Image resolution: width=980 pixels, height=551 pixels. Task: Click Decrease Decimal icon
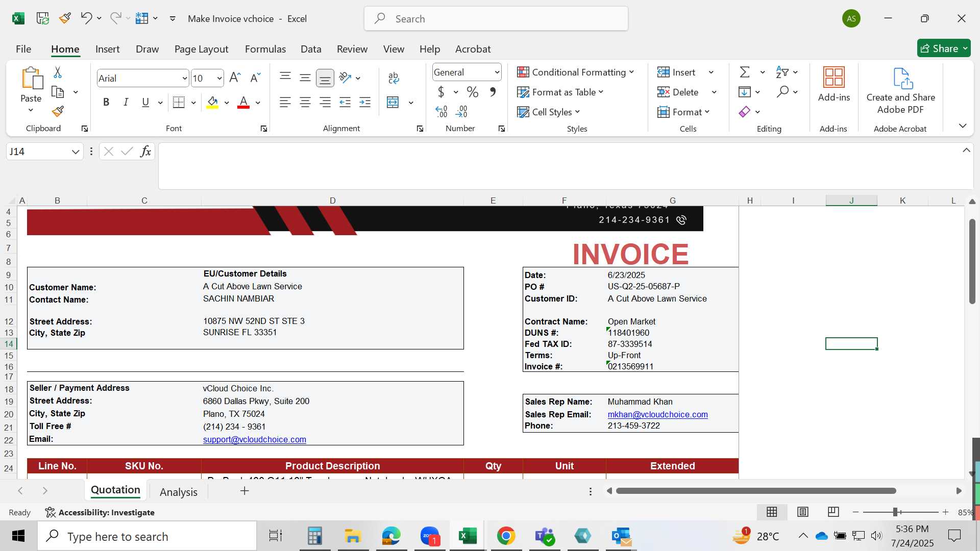pos(461,111)
